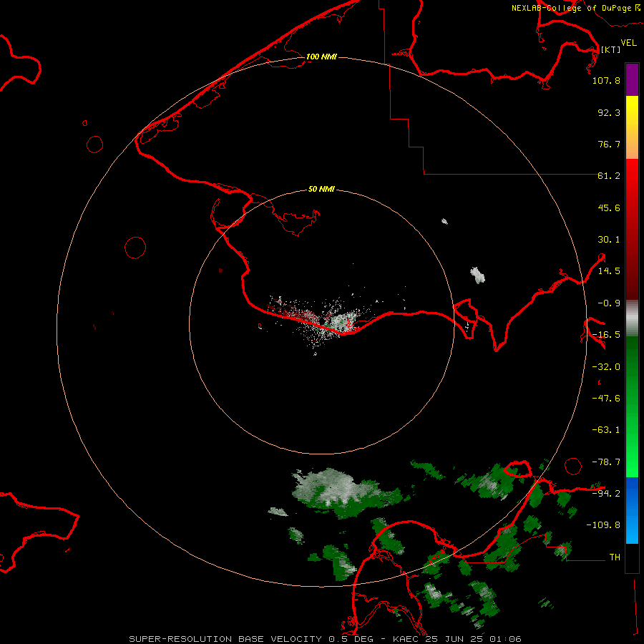Viewport: 644px width, 644px height.
Task: Select the VEL legend title
Action: click(x=628, y=43)
